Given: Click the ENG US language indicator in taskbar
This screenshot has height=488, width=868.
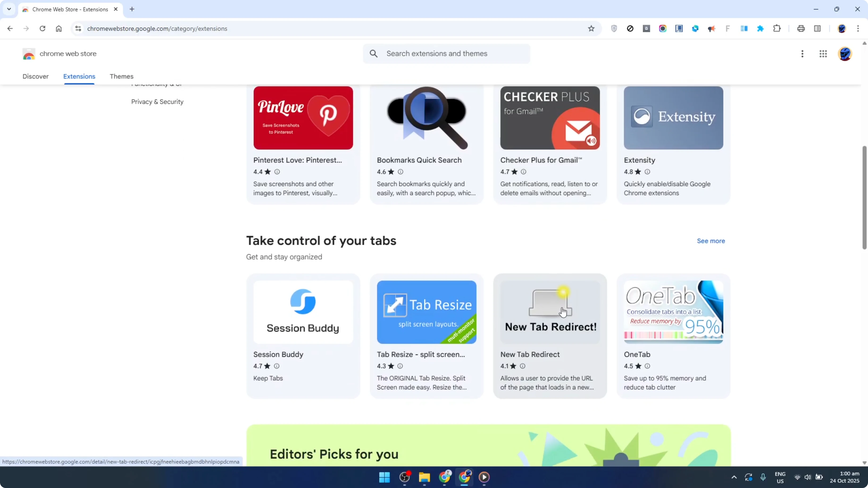Looking at the screenshot, I should click(780, 477).
